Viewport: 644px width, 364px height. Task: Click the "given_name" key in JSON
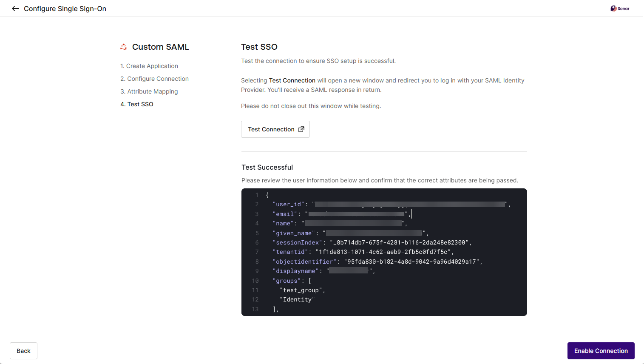(x=294, y=233)
